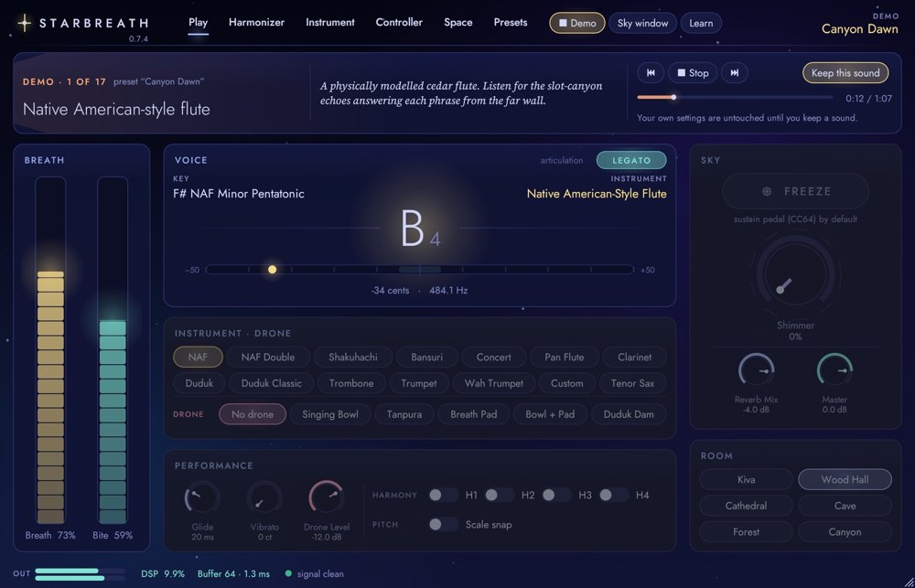Screen dimensions: 915x588
Task: Click the demo playback progress slider
Action: 736,98
